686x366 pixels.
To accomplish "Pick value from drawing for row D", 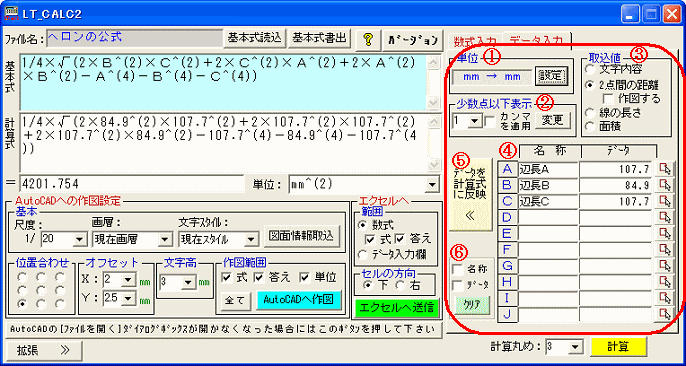I will pyautogui.click(x=665, y=217).
